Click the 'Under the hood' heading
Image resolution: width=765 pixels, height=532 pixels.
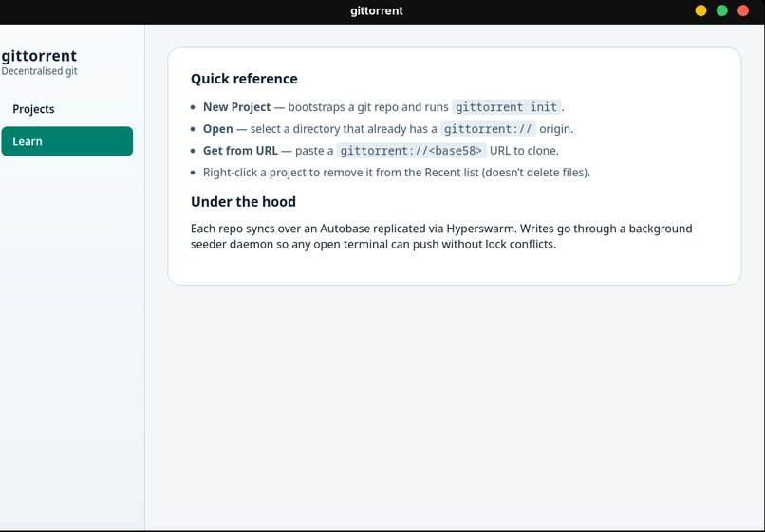244,202
